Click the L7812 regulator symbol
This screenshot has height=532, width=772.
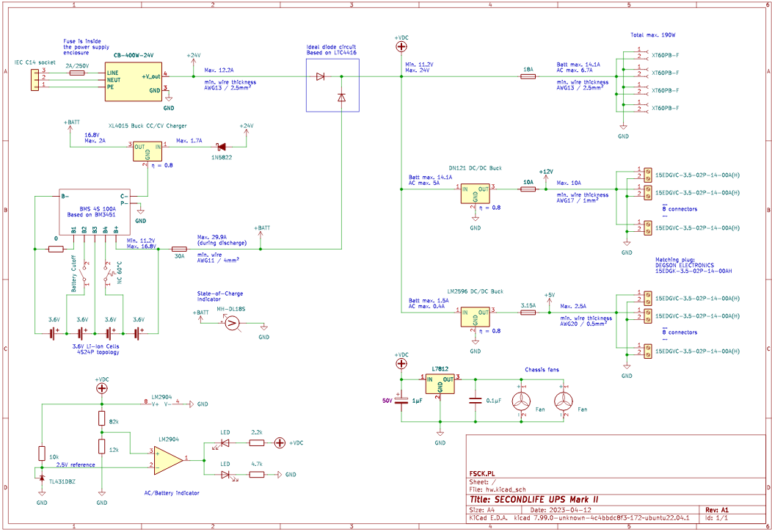click(440, 382)
